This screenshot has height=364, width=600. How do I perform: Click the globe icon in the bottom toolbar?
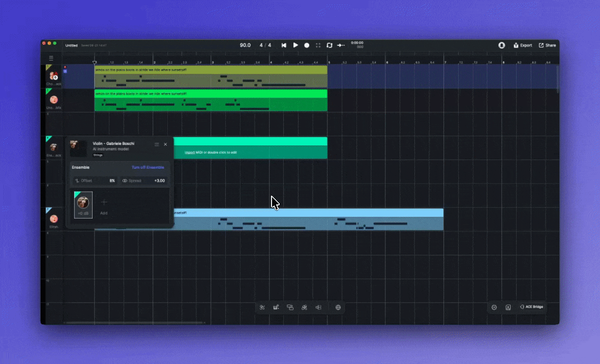(338, 307)
